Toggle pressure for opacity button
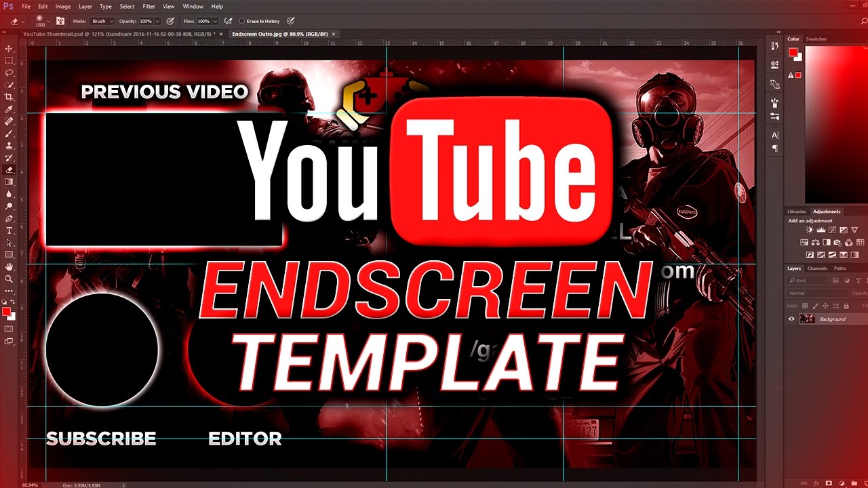The height and width of the screenshot is (488, 868). pyautogui.click(x=170, y=21)
